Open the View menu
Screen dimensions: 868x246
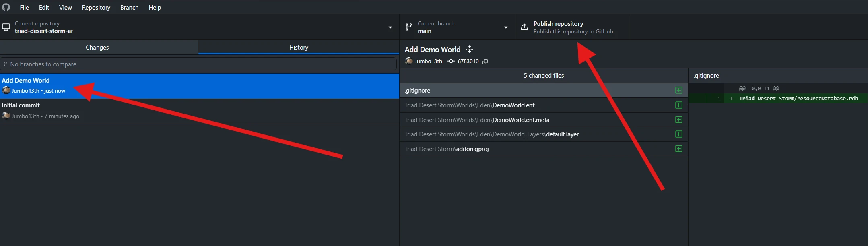(65, 7)
